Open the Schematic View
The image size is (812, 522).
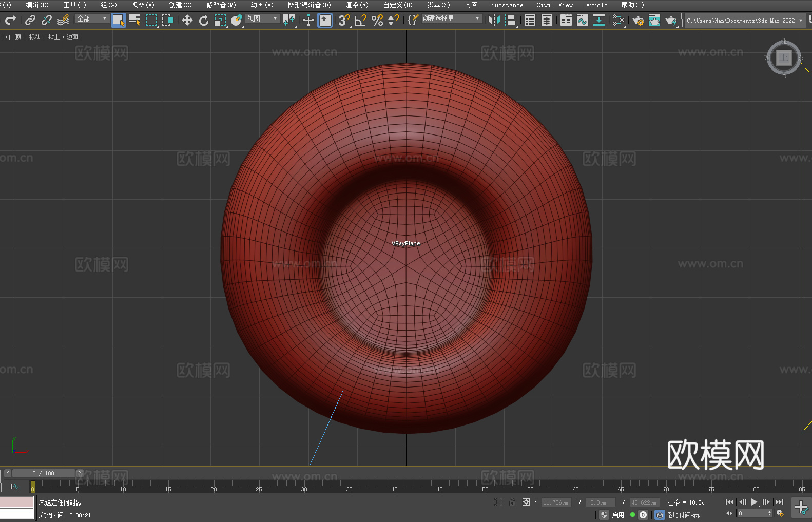coord(599,20)
